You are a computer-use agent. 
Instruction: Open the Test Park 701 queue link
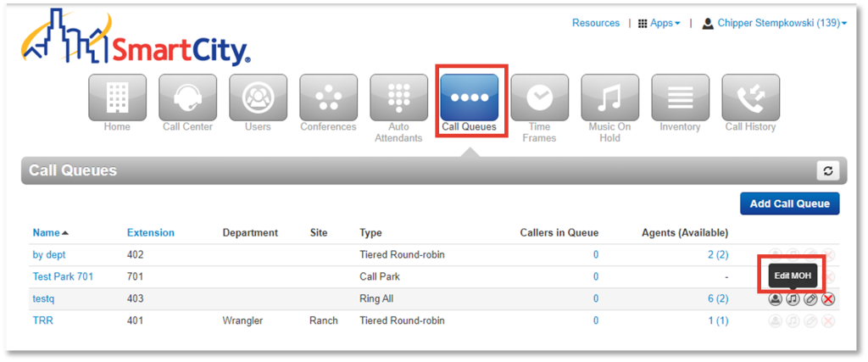coord(63,276)
